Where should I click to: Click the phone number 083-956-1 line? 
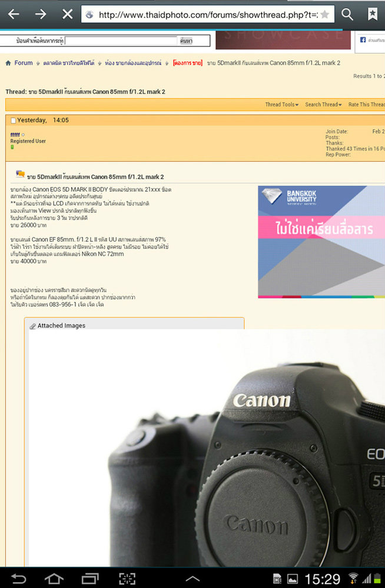[57, 305]
